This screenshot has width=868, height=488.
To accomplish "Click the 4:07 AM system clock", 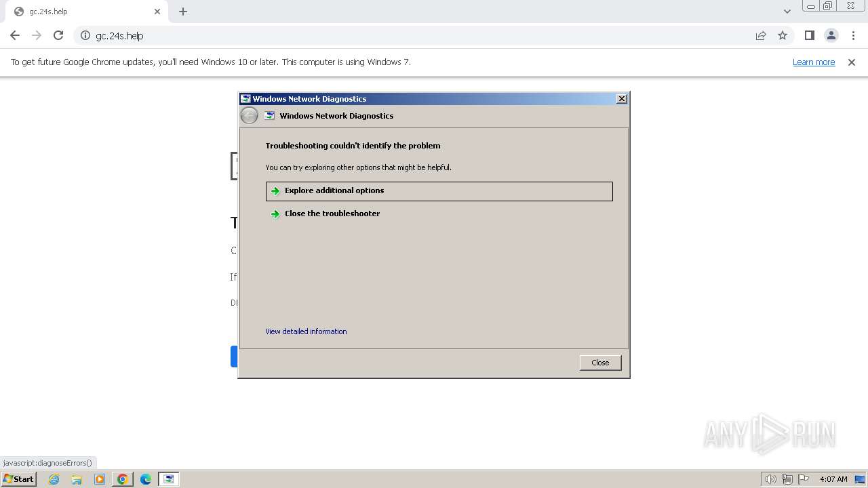I will pos(833,479).
